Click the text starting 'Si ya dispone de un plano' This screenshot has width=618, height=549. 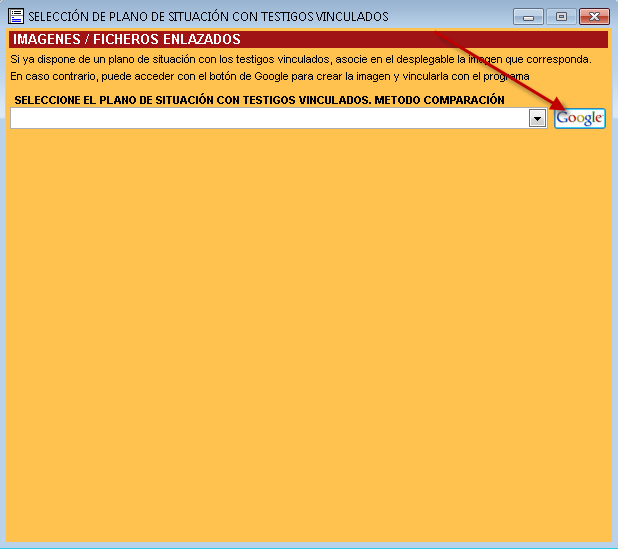pyautogui.click(x=301, y=60)
